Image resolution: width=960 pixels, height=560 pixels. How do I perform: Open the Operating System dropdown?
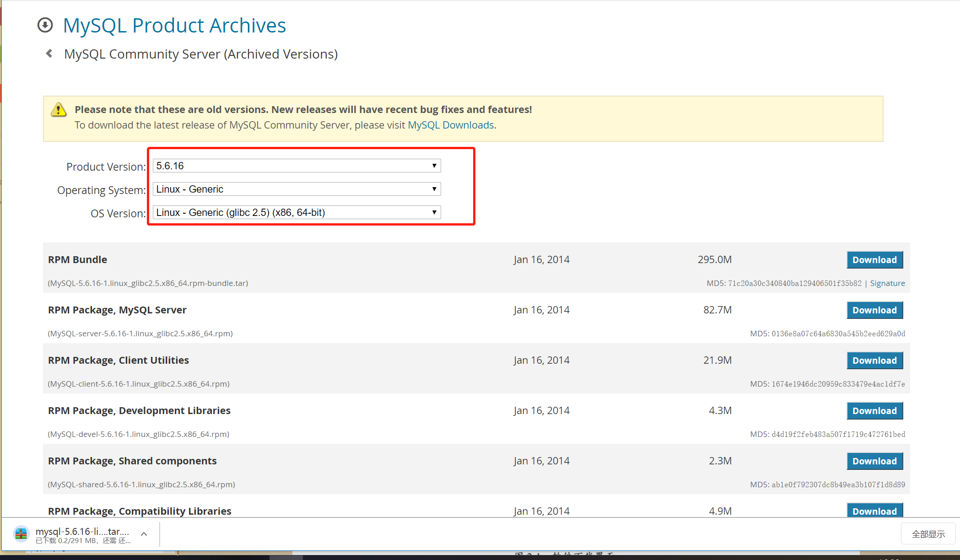click(x=297, y=189)
